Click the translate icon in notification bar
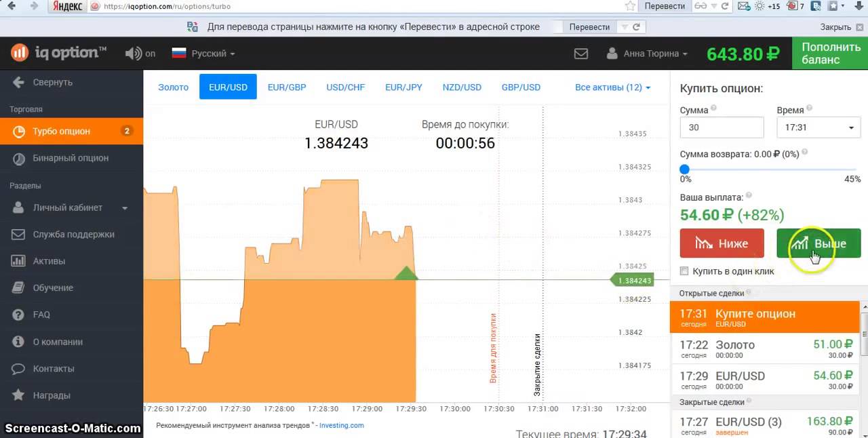Image resolution: width=868 pixels, height=438 pixels. point(193,27)
